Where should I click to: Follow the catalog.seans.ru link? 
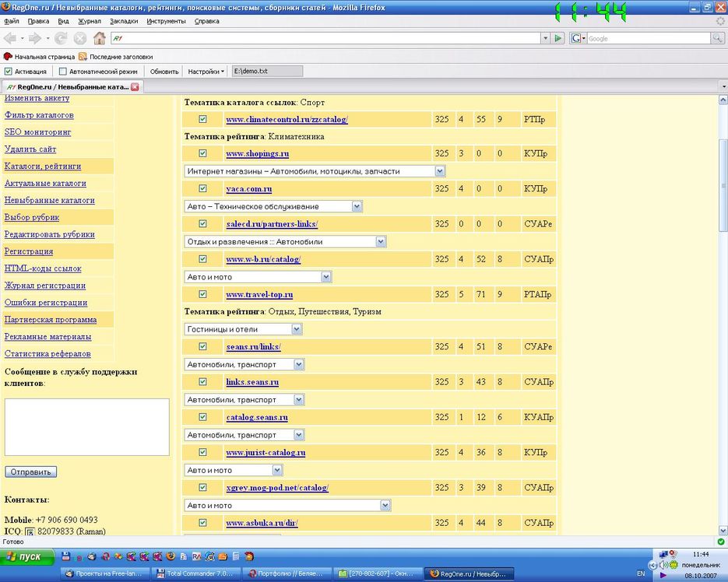(257, 417)
